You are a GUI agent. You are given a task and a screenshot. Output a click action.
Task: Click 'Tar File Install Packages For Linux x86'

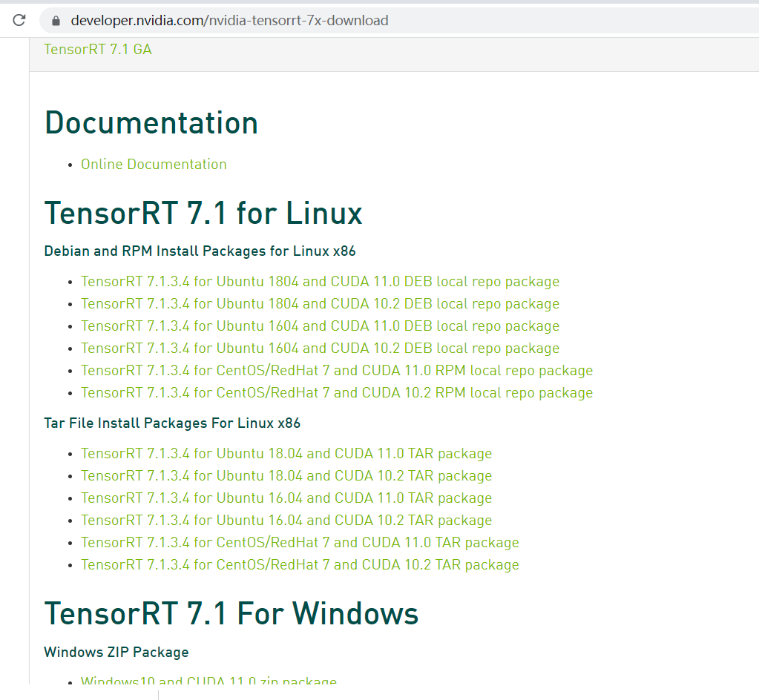172,423
